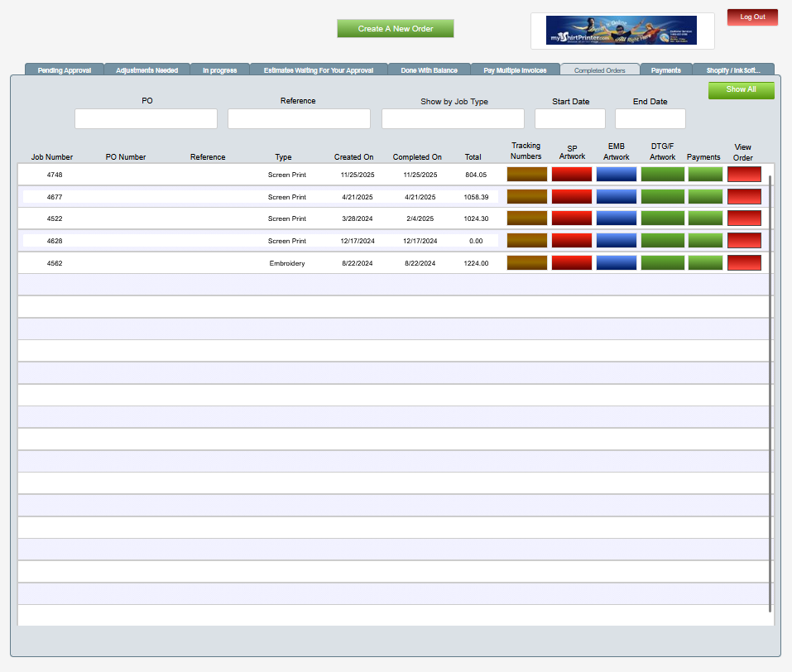Open DTG/F Artwork button for job 4562

[x=663, y=262]
